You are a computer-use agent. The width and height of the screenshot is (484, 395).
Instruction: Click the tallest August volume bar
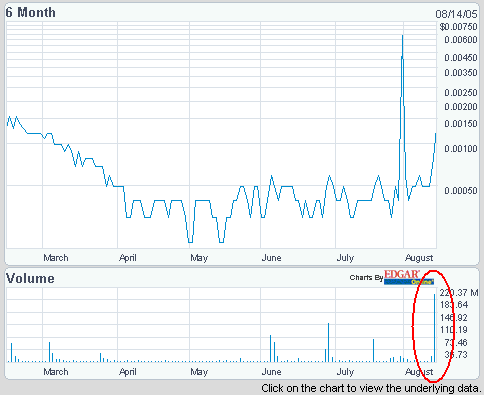click(x=434, y=328)
